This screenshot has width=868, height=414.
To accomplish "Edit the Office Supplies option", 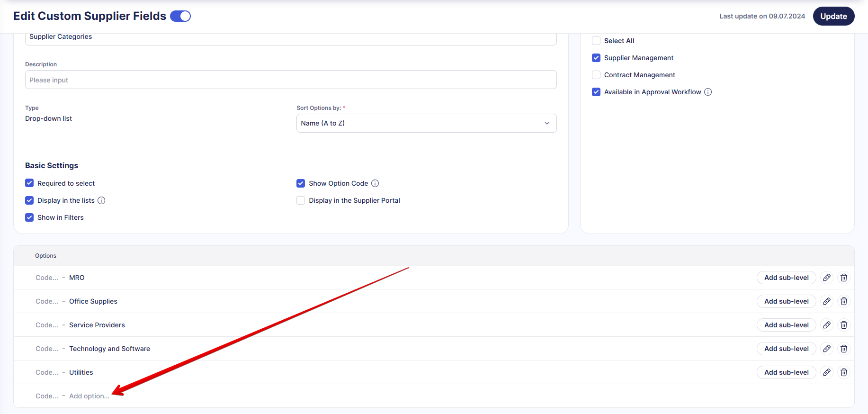I will tap(827, 301).
